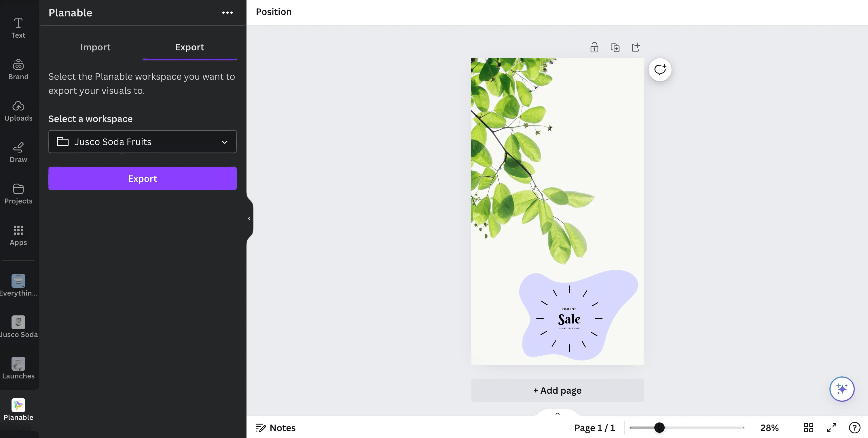Click the Export button to publish
This screenshot has height=438, width=868.
[143, 178]
